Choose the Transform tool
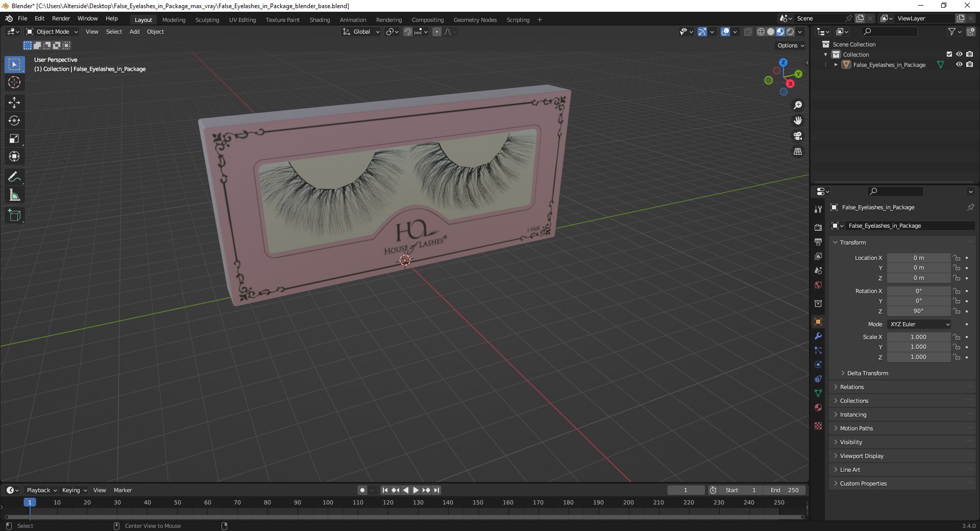This screenshot has height=531, width=980. tap(14, 156)
